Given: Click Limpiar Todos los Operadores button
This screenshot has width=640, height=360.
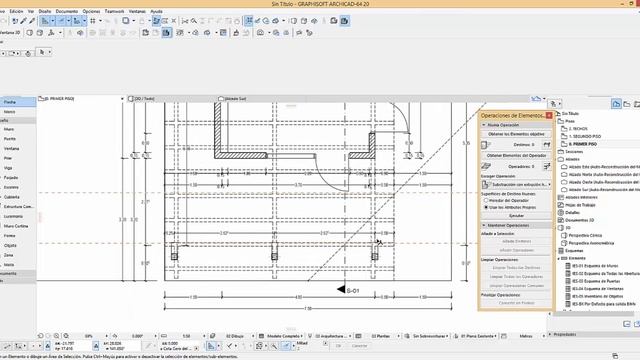Looking at the screenshot, I should coord(516,277).
